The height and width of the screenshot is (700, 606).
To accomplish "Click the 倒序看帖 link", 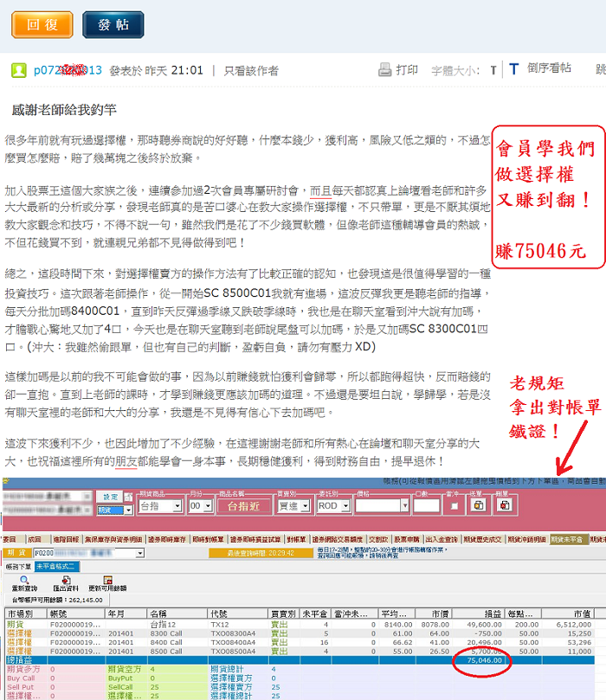I will pyautogui.click(x=549, y=67).
